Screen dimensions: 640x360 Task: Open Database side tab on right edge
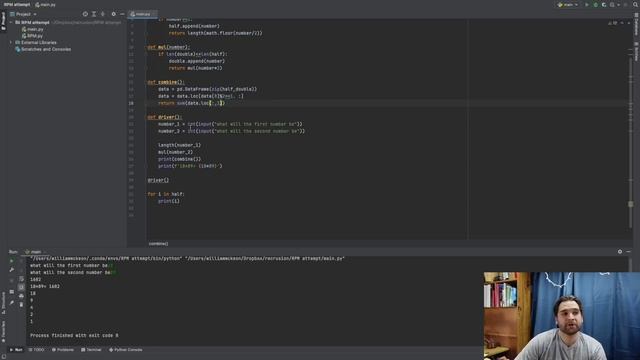pos(636,24)
